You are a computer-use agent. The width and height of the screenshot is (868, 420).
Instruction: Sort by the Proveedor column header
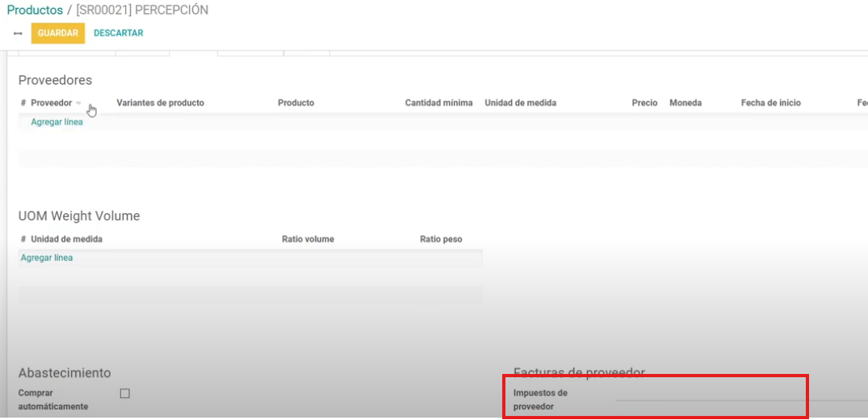[51, 103]
